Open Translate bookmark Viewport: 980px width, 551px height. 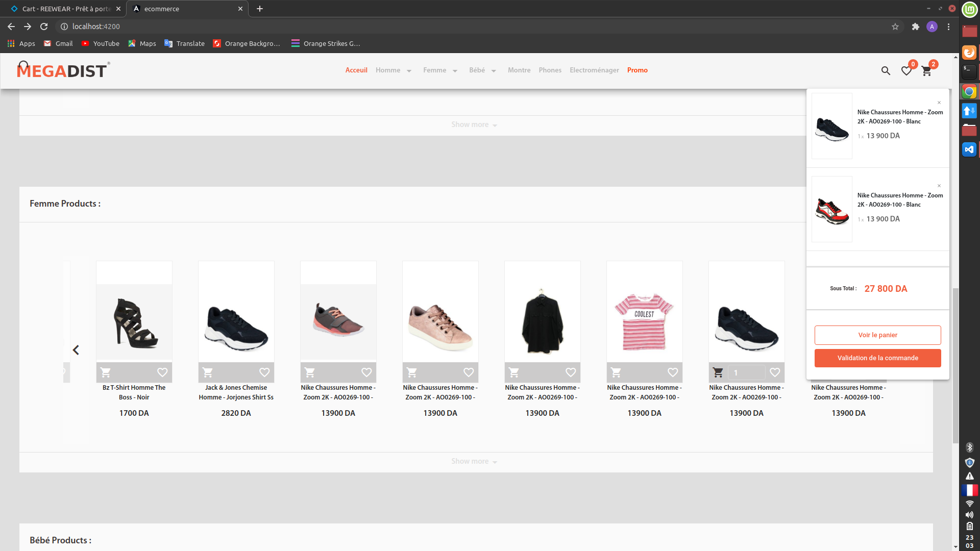(184, 43)
